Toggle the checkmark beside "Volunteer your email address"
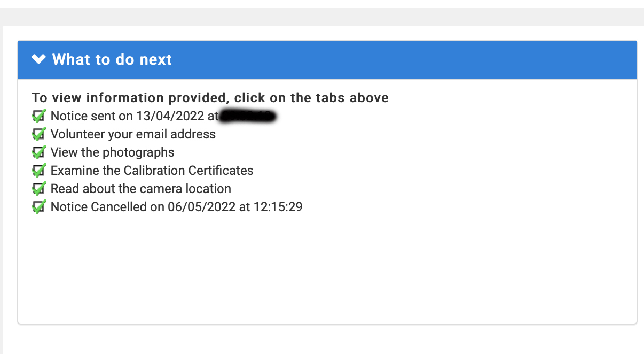This screenshot has width=644, height=354. pyautogui.click(x=38, y=134)
